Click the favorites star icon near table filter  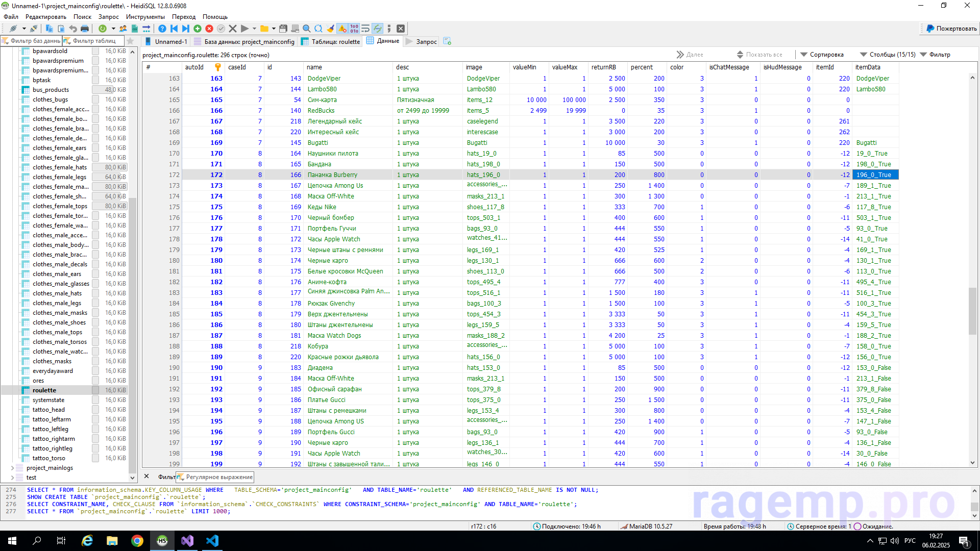point(130,41)
